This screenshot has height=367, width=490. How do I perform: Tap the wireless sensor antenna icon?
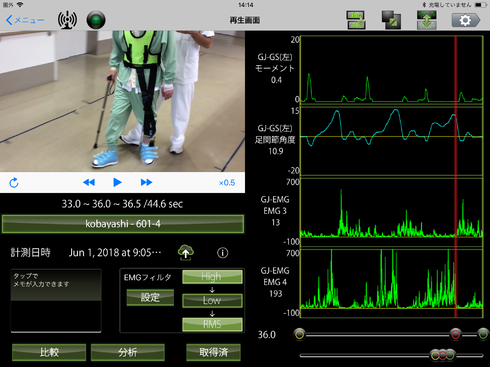(67, 20)
